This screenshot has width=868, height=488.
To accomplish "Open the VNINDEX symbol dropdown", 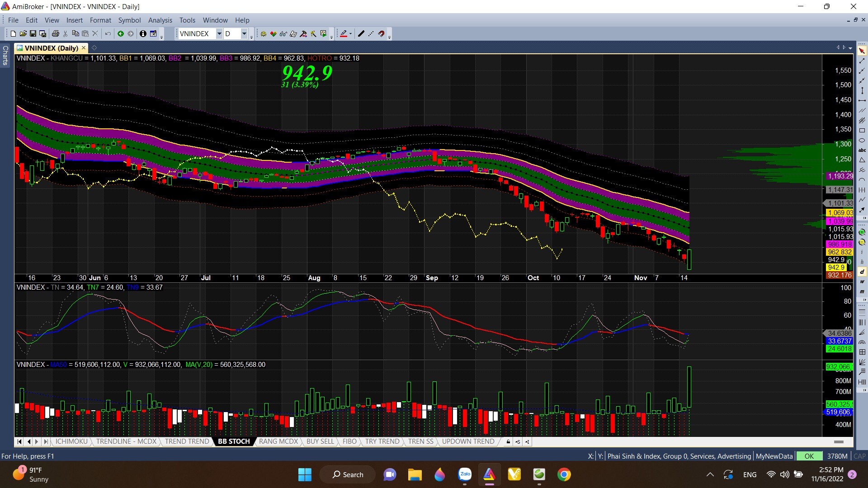I will click(219, 33).
